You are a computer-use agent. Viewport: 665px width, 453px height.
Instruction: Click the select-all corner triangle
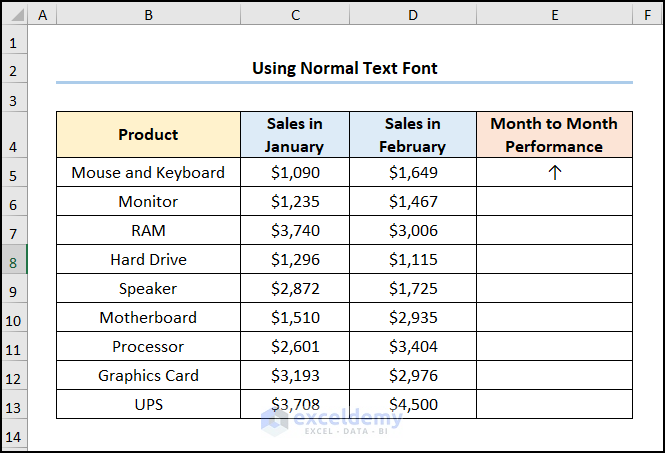pos(14,15)
